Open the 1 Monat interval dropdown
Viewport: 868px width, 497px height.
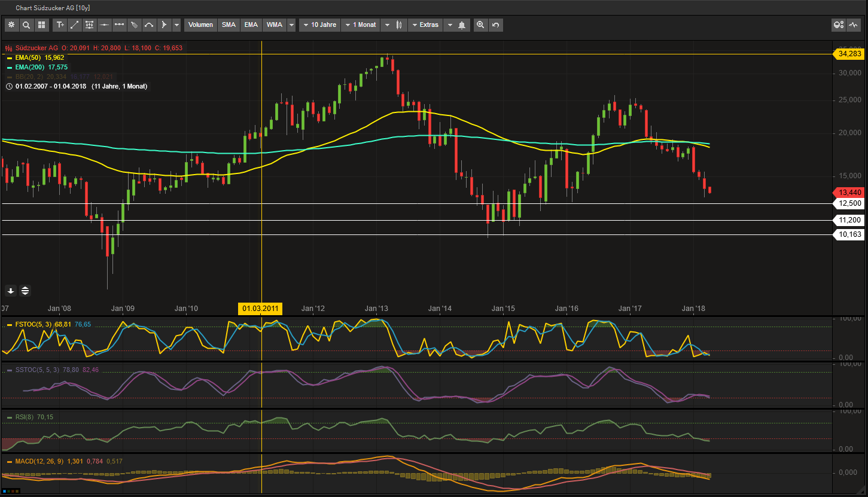tap(361, 25)
